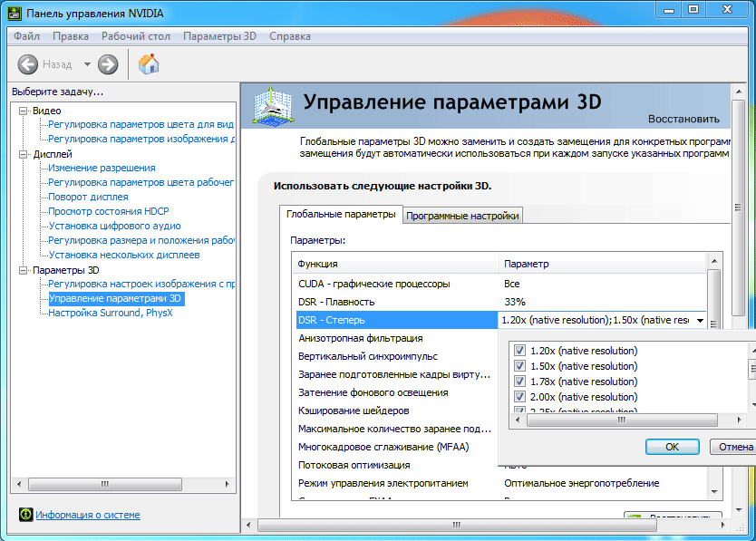756x541 pixels.
Task: Open Изменение разрешения task
Action: click(x=102, y=168)
